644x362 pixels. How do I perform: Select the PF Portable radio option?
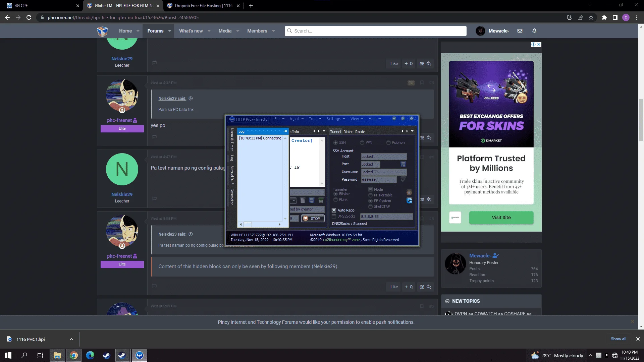coord(370,195)
